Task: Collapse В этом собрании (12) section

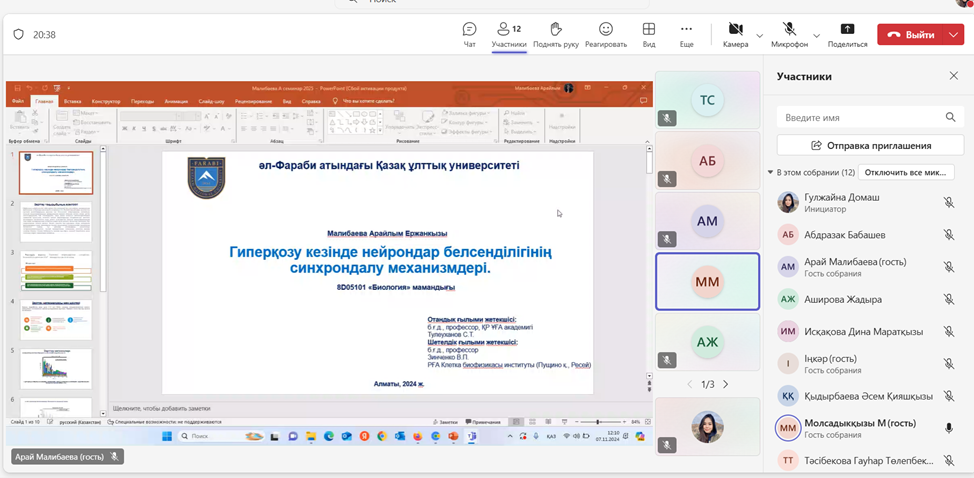Action: click(x=771, y=172)
